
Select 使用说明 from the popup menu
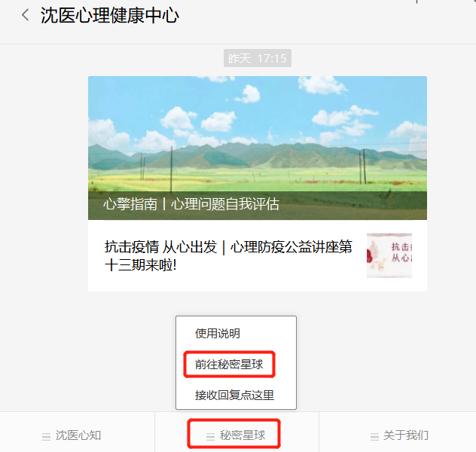tap(218, 333)
